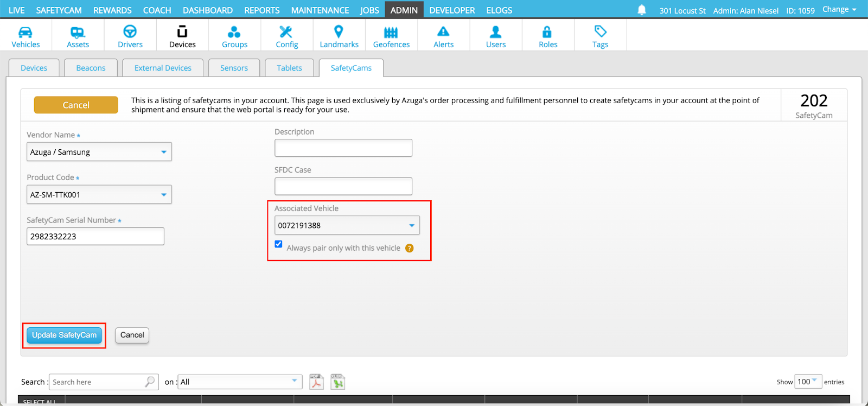Click the 202 SafetyCam count
Screen dimensions: 868x406
[x=814, y=105]
